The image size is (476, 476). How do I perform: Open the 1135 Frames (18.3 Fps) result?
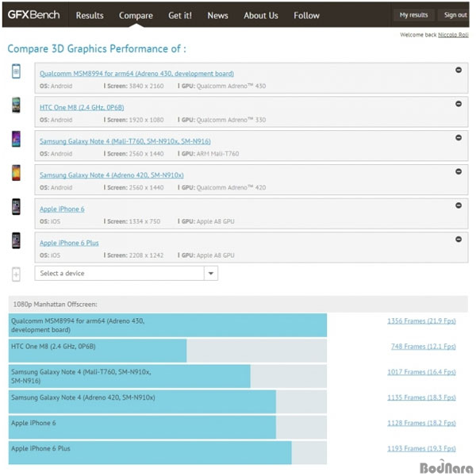tap(421, 397)
